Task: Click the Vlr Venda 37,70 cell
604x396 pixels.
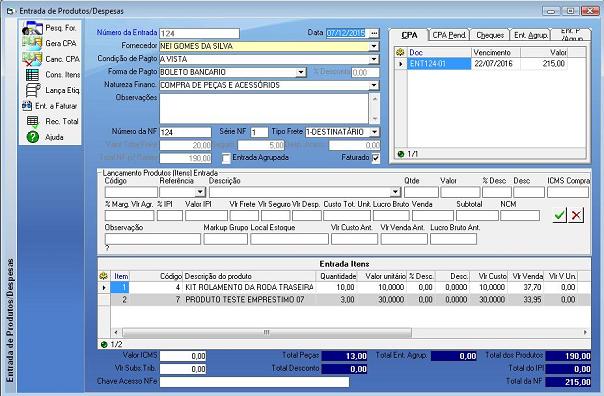Action: (x=526, y=287)
